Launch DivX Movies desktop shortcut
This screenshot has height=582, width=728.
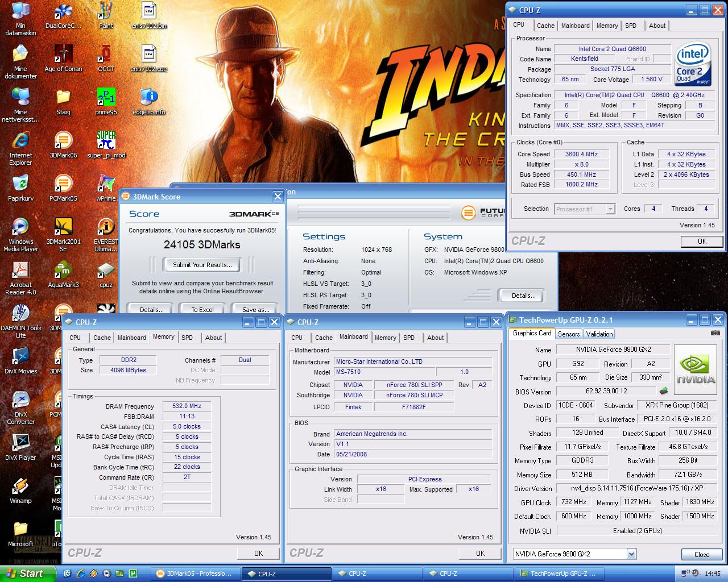20,361
